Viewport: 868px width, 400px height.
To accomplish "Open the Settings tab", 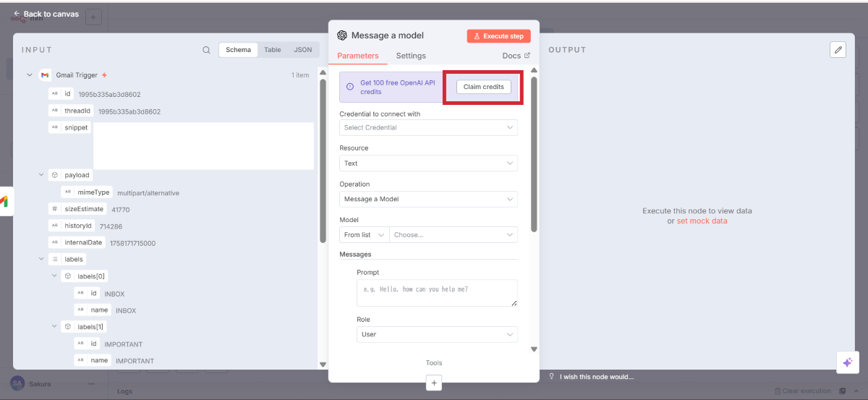I will pos(411,56).
